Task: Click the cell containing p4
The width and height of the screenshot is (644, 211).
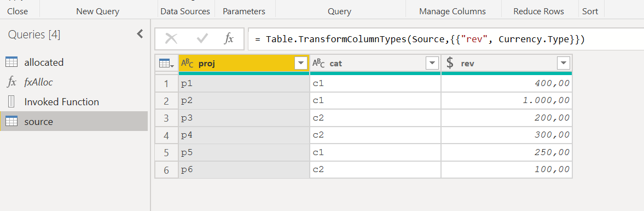Action: [244, 135]
